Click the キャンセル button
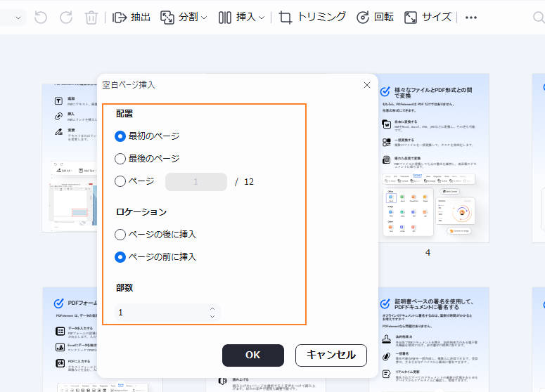Image resolution: width=545 pixels, height=392 pixels. [331, 355]
